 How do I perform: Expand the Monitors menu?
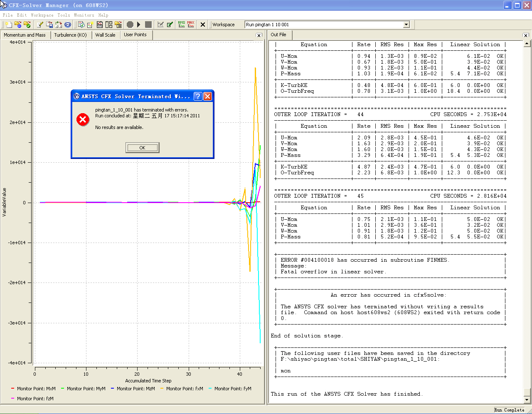click(x=84, y=15)
